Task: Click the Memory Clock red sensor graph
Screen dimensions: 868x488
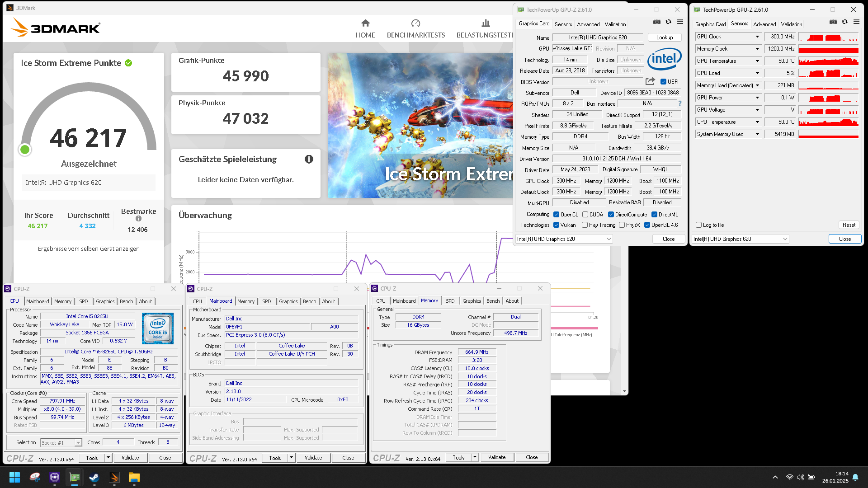Action: (x=828, y=49)
